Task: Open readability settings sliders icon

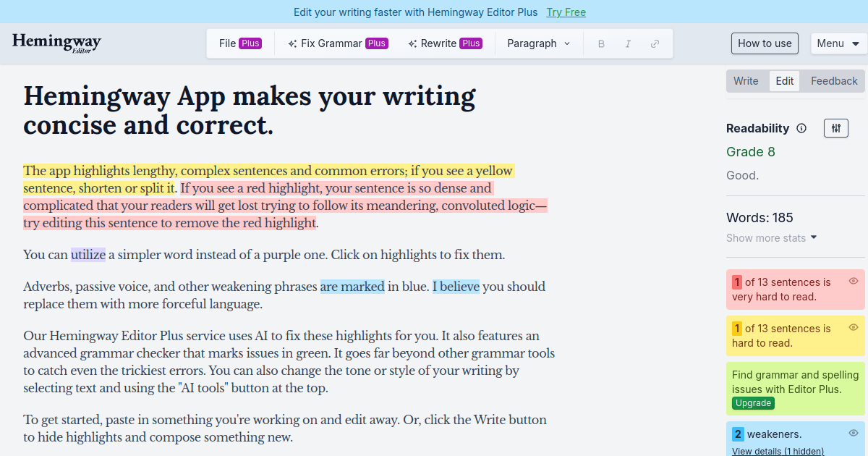Action: click(x=836, y=128)
